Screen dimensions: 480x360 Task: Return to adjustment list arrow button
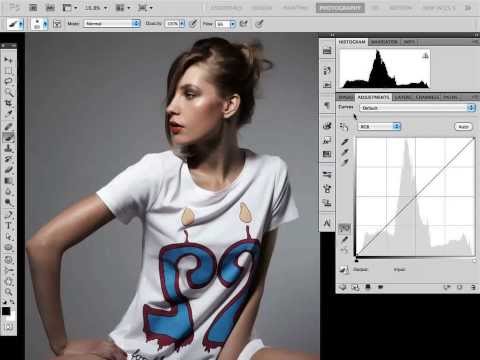343,287
